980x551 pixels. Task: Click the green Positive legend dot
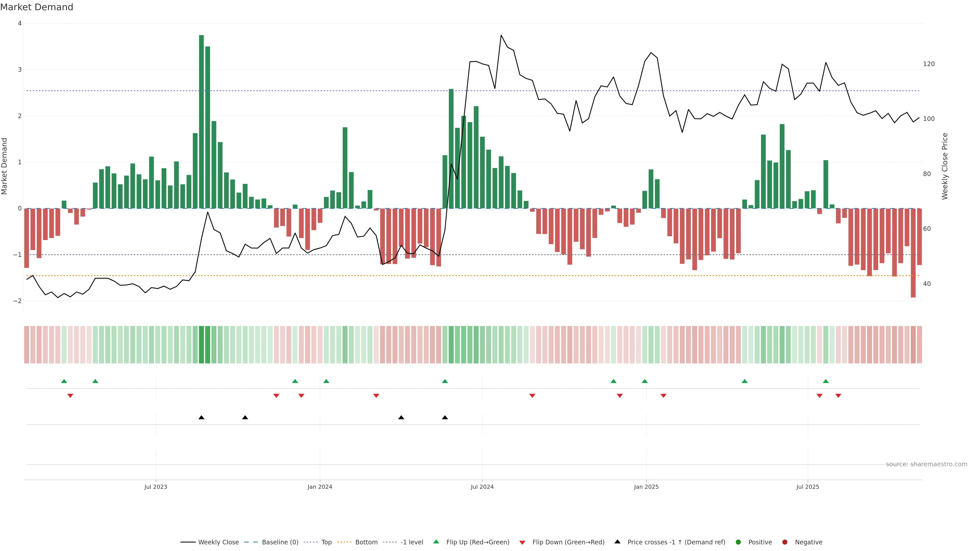[738, 542]
